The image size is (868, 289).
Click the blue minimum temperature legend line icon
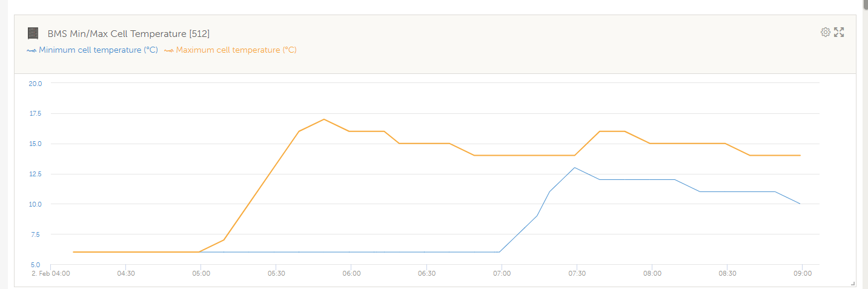pos(31,50)
